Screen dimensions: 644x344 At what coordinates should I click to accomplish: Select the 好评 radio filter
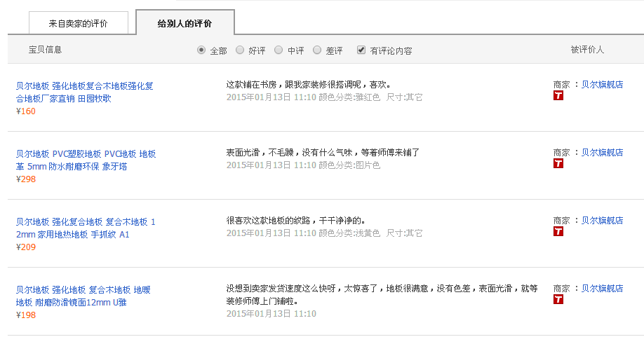tap(240, 50)
